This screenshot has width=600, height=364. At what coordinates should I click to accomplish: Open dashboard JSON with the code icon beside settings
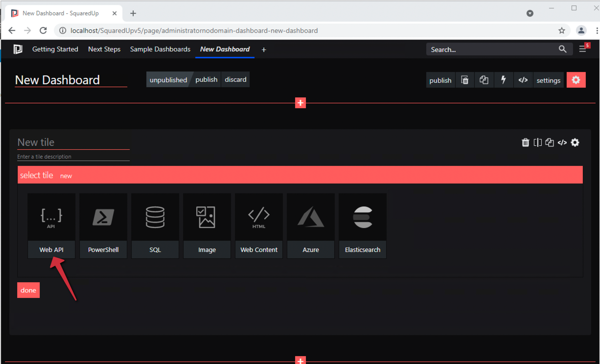coord(523,80)
